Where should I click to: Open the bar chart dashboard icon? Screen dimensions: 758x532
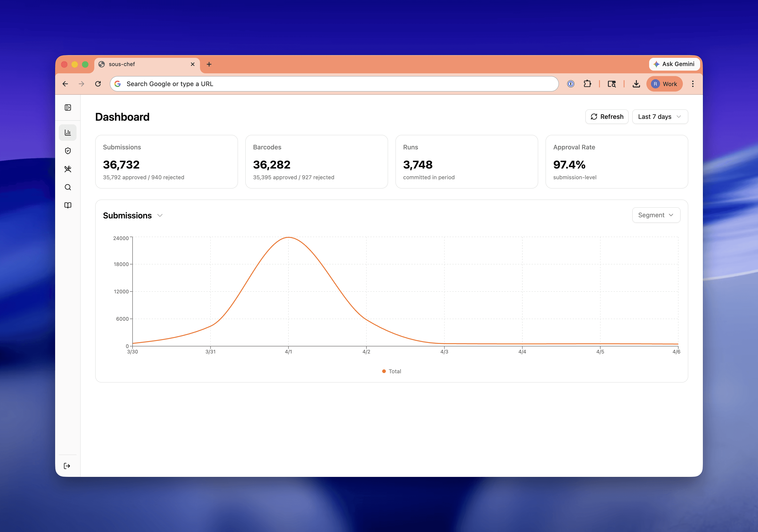(x=68, y=133)
